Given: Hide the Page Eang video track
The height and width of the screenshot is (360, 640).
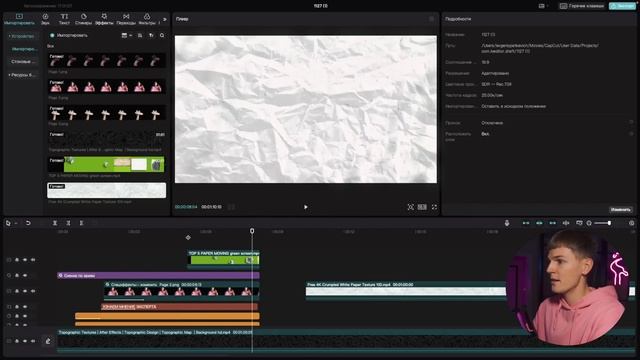Looking at the screenshot, I should pyautogui.click(x=25, y=291).
